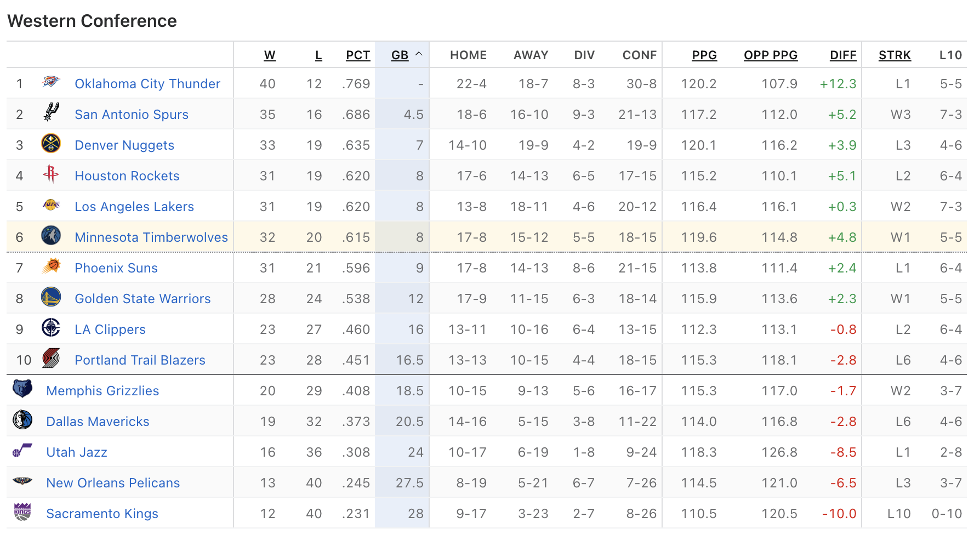
Task: Sort standings by W column
Action: [270, 55]
